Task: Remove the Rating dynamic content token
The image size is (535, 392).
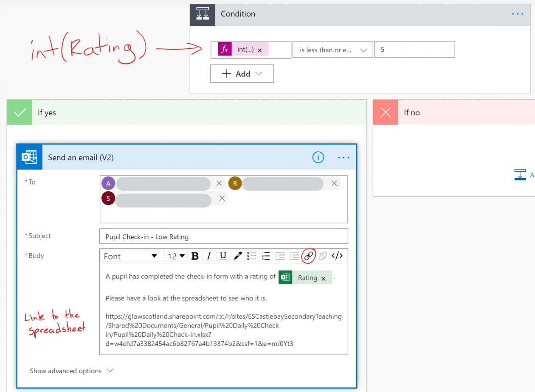Action: [323, 278]
